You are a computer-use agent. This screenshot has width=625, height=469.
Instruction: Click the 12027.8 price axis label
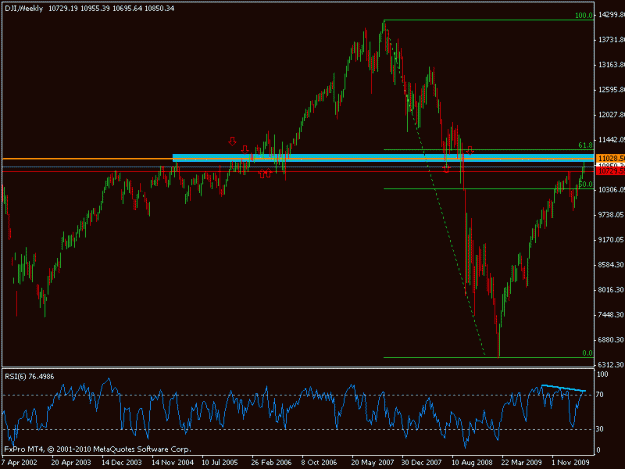tap(611, 115)
